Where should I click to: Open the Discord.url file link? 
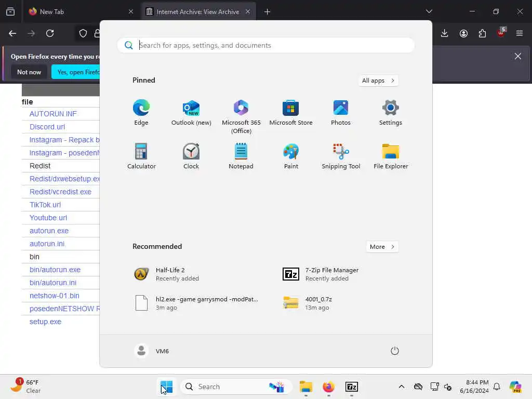click(47, 127)
